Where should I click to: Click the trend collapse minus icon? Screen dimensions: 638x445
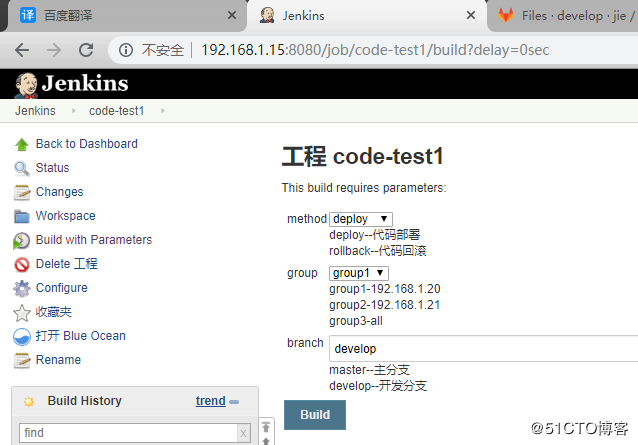234,401
